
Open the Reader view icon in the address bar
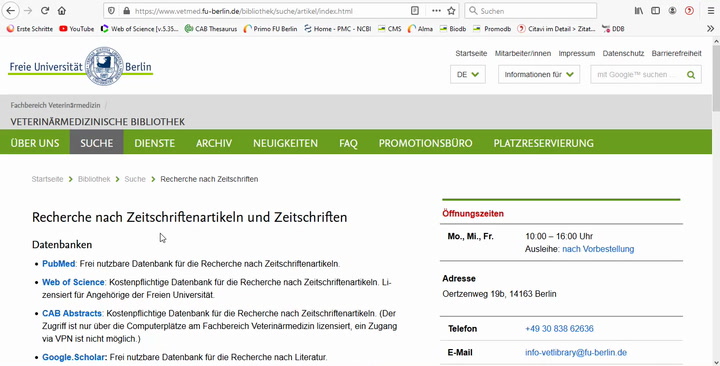(x=415, y=11)
